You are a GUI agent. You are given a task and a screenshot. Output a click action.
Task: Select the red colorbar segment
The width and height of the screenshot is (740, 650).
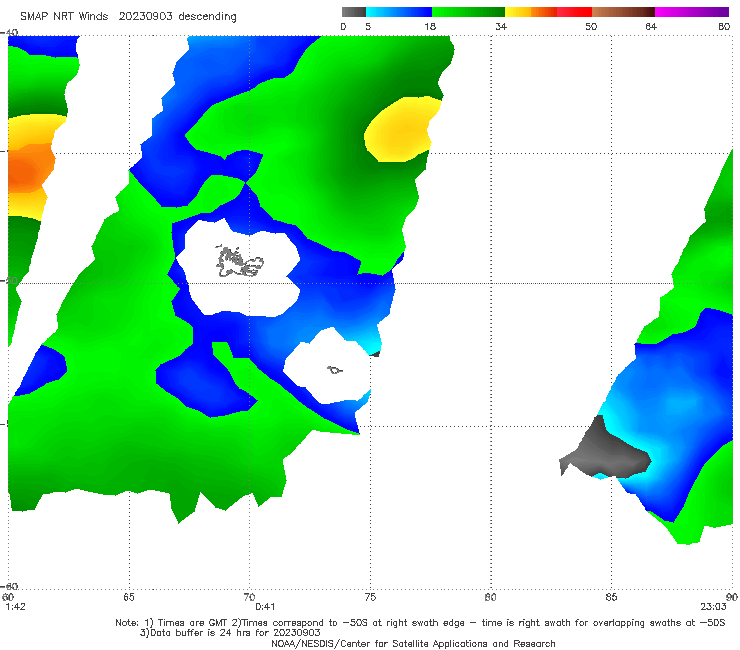574,12
